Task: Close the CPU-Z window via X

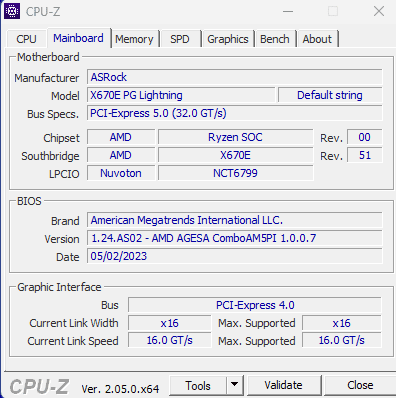Action: (x=379, y=11)
